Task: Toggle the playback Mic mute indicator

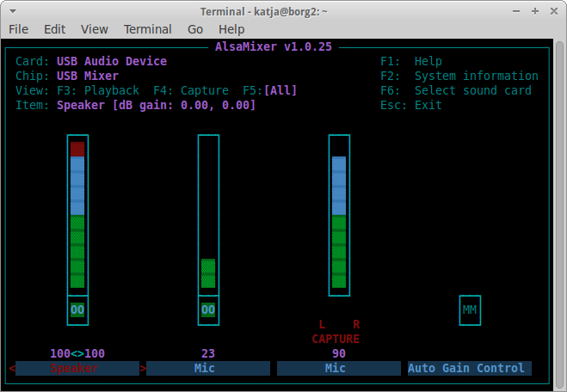Action: click(208, 309)
